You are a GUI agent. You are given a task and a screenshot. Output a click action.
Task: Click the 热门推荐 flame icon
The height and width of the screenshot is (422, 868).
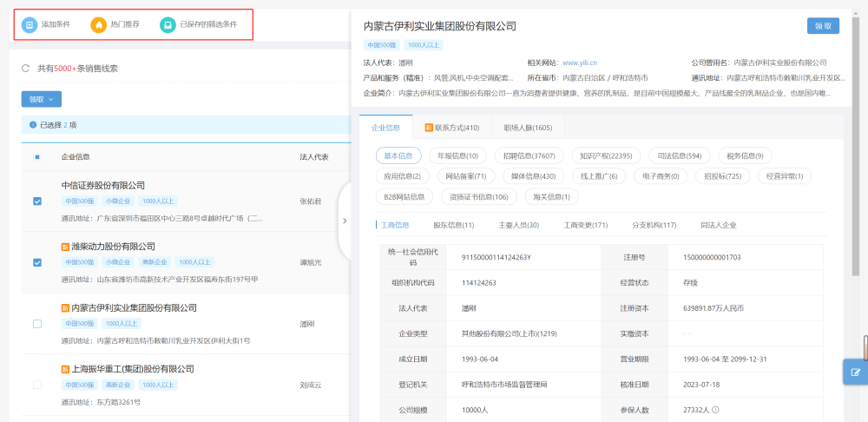99,25
